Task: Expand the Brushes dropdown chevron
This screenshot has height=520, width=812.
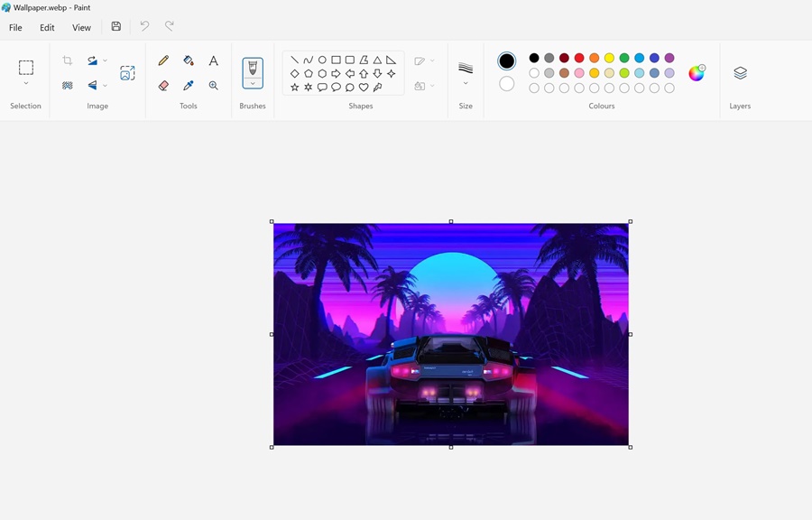Action: pyautogui.click(x=253, y=83)
